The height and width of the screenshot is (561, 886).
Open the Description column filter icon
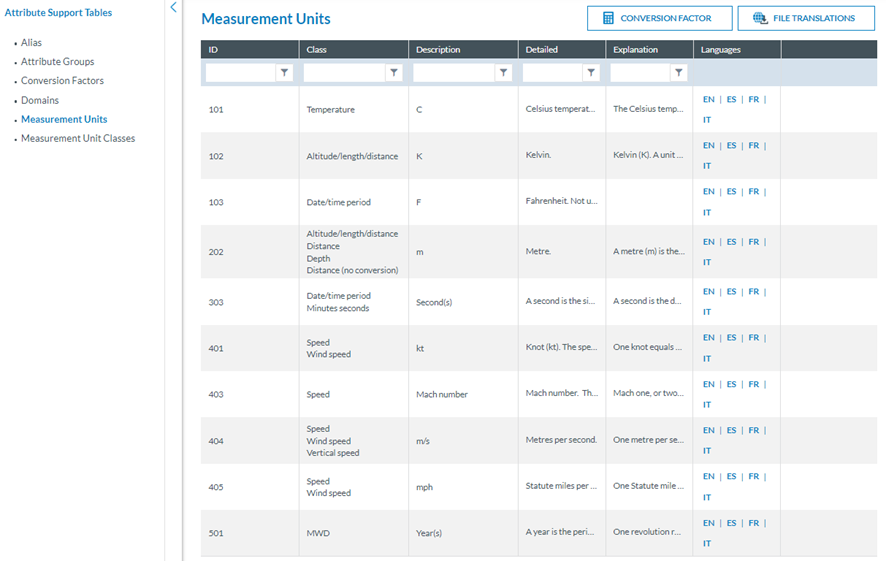(503, 73)
